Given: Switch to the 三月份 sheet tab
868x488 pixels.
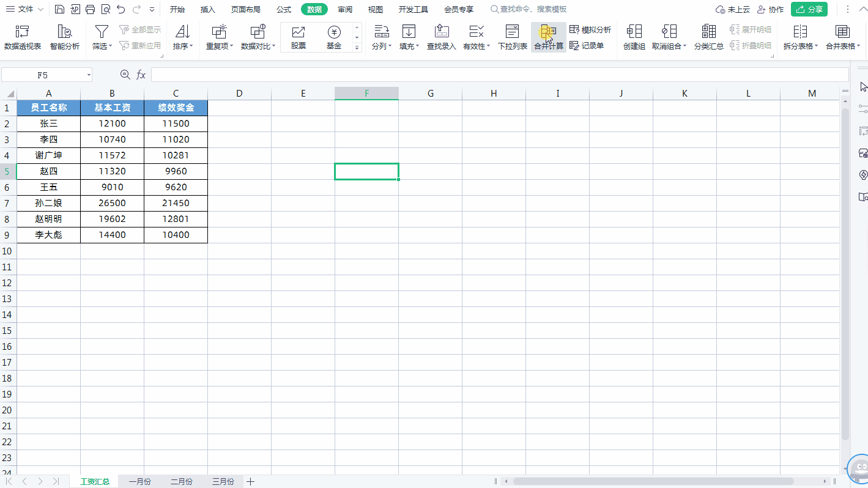Looking at the screenshot, I should point(223,482).
